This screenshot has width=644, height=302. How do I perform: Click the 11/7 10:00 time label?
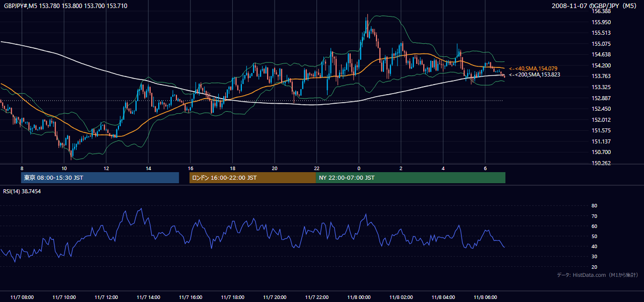(x=64, y=297)
